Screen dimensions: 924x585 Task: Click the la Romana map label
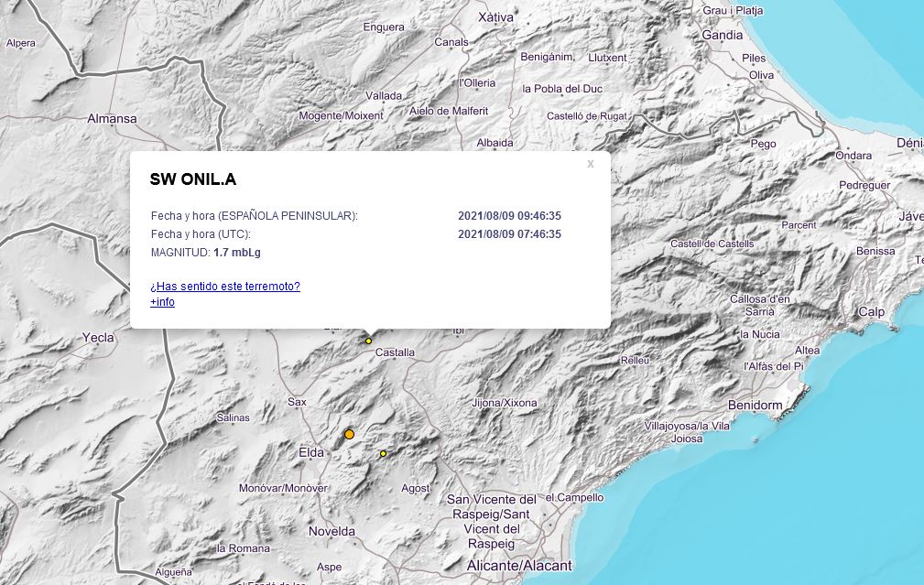[x=243, y=547]
